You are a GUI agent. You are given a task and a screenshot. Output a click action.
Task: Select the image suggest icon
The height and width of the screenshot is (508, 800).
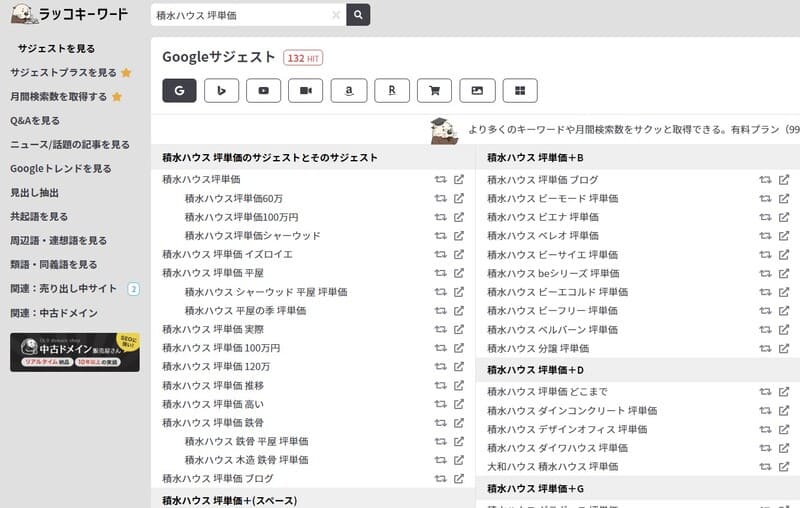coord(477,91)
